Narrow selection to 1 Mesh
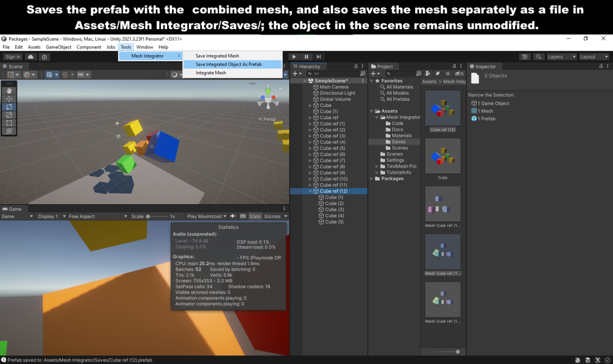The width and height of the screenshot is (613, 364). click(482, 111)
